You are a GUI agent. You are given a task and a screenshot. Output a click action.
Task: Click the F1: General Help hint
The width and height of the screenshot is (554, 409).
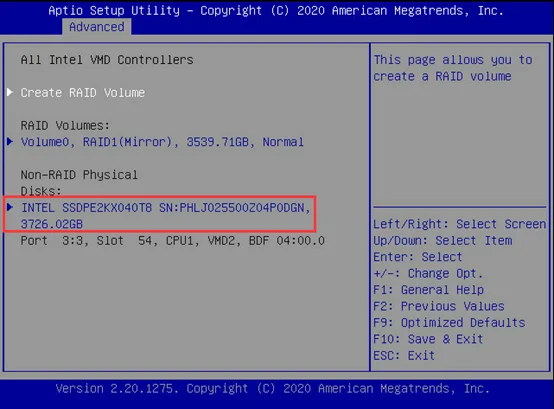[429, 290]
